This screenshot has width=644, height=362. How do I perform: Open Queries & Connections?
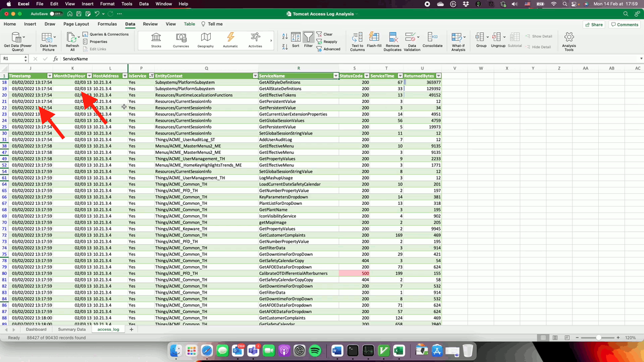click(106, 34)
